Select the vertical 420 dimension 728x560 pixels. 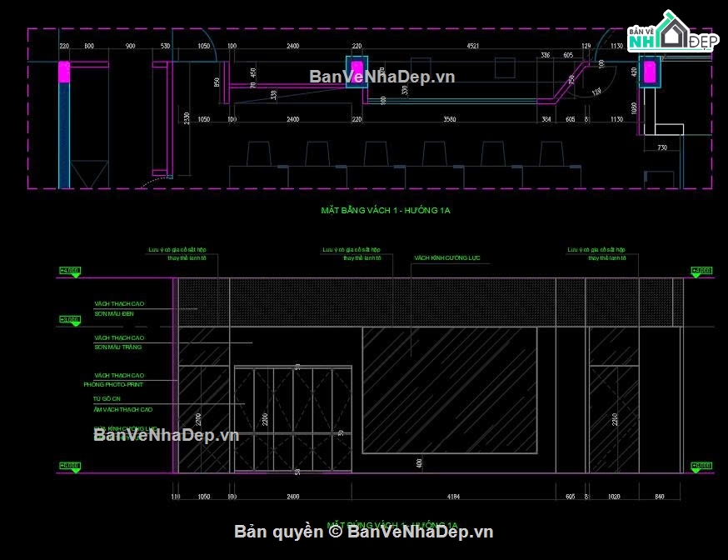click(634, 72)
